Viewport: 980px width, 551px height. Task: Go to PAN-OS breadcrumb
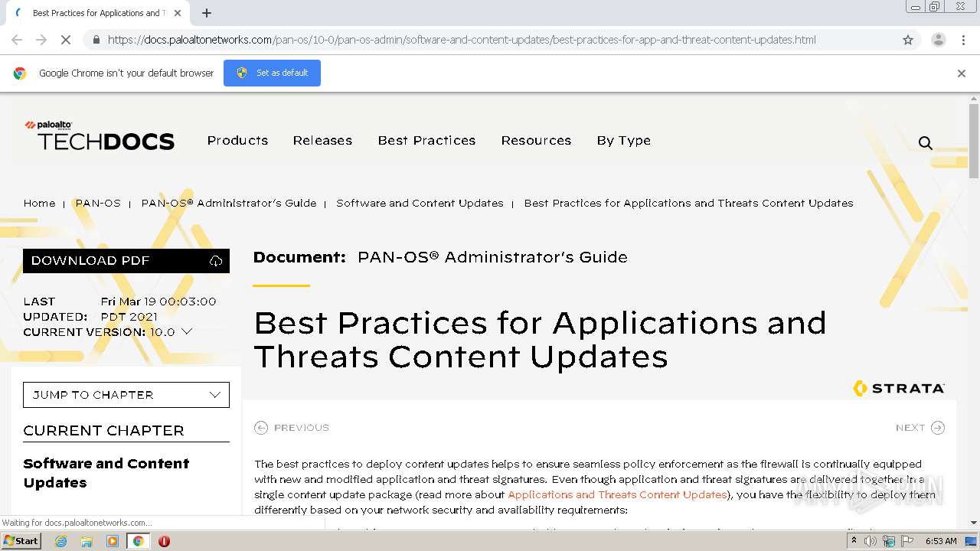[98, 203]
